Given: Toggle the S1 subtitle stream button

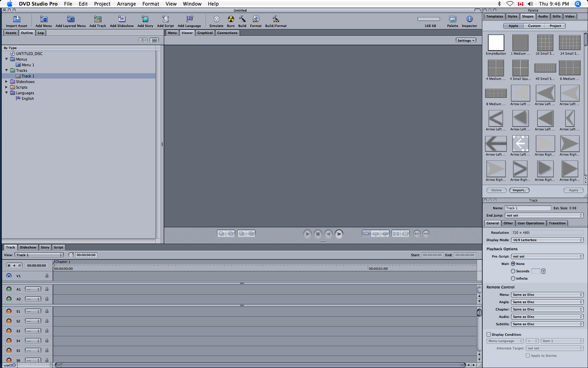Looking at the screenshot, I should pos(9,311).
